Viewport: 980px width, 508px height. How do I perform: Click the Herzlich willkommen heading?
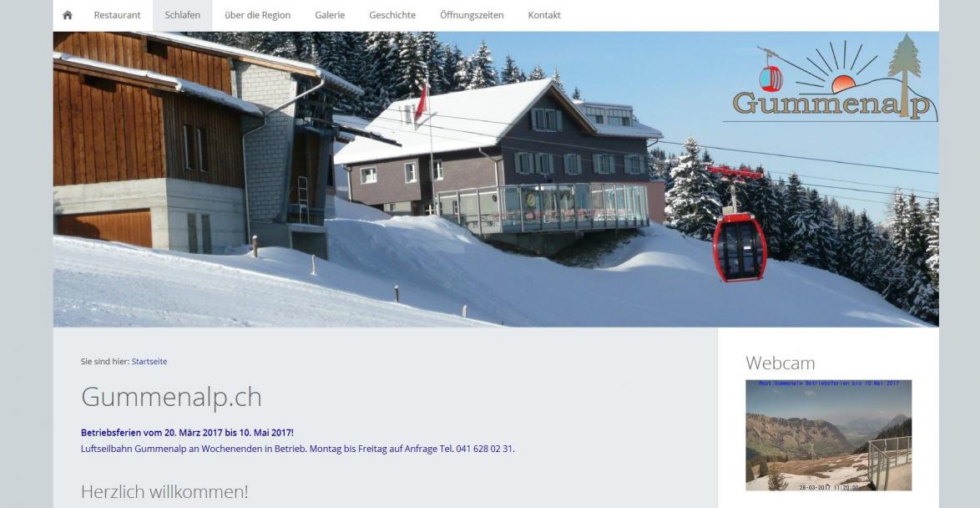(164, 492)
